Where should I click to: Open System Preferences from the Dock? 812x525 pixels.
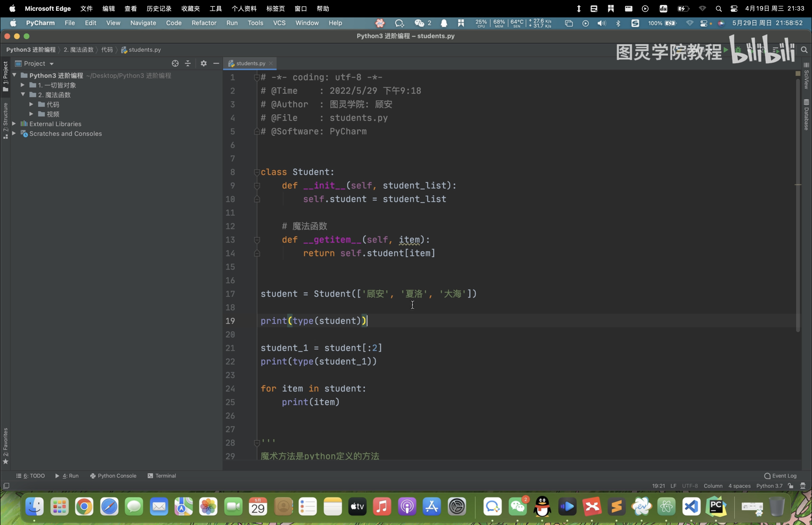[x=457, y=507]
